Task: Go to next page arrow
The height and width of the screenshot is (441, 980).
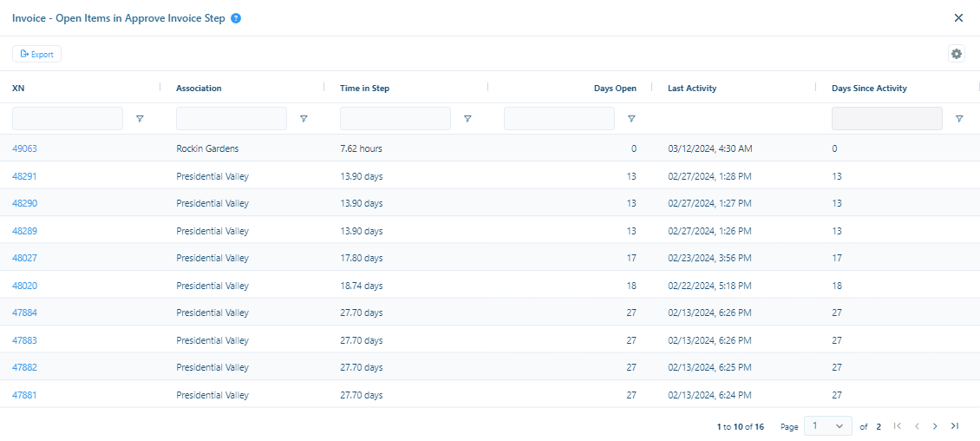Action: click(x=935, y=426)
